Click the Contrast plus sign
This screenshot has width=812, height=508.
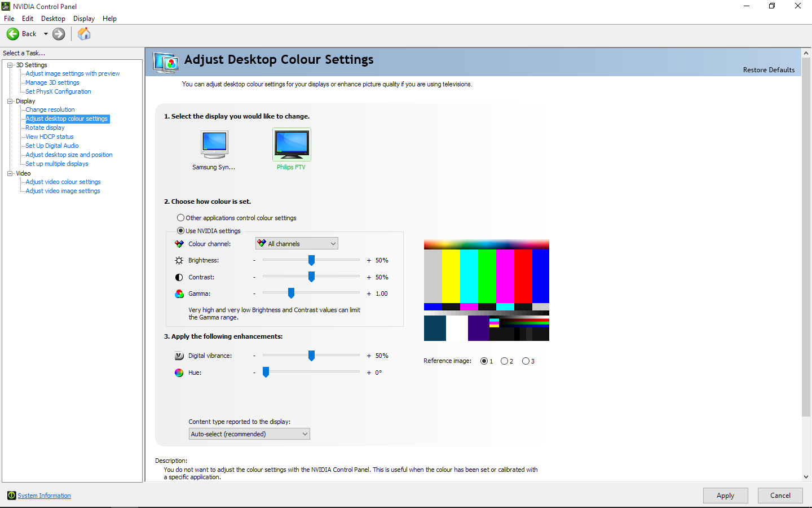369,277
